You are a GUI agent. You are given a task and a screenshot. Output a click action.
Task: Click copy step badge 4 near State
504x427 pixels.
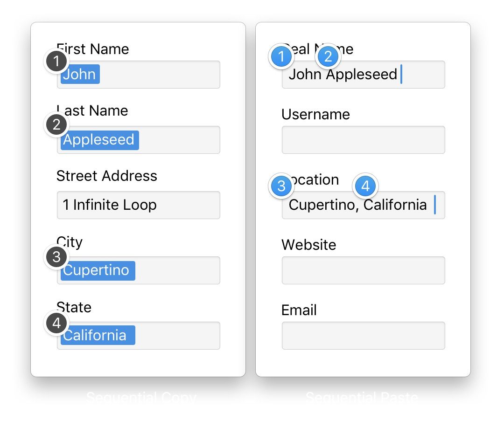[56, 323]
